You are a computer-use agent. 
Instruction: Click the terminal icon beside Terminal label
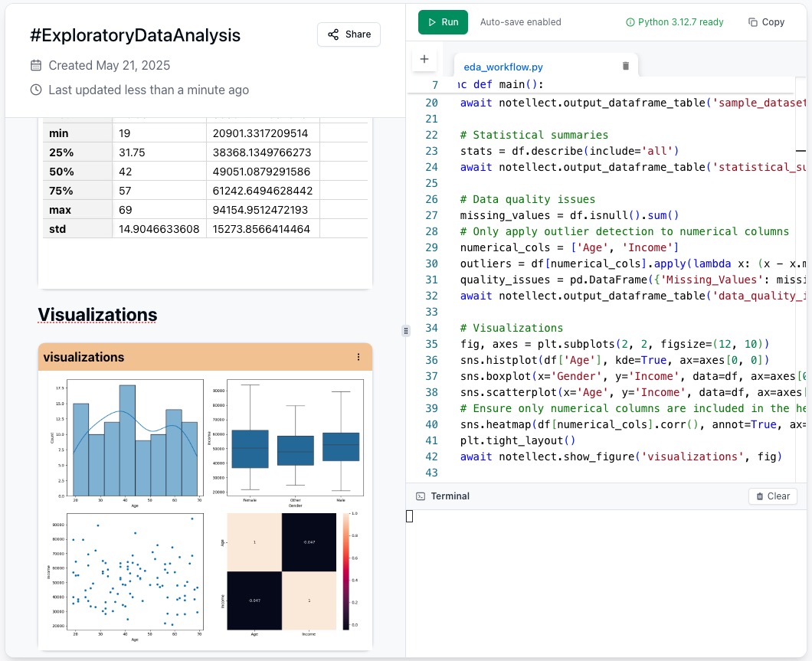[421, 496]
